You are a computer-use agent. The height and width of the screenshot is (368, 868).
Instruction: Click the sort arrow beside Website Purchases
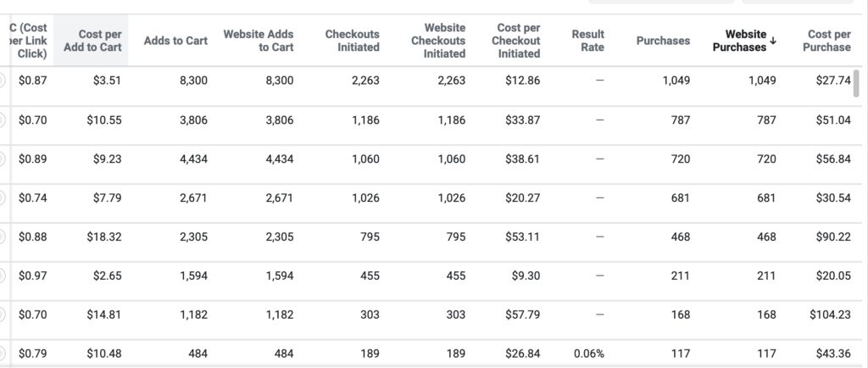tap(773, 41)
